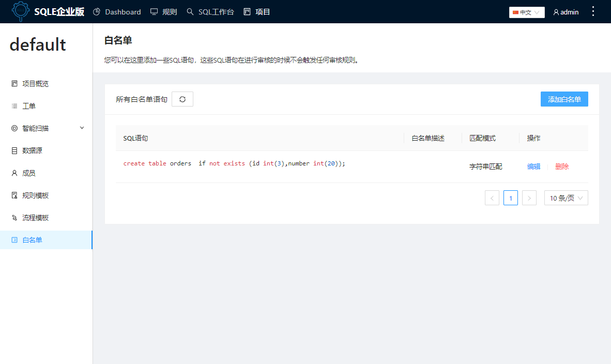Open 项目概览 in the sidebar
611x364 pixels.
[x=35, y=84]
